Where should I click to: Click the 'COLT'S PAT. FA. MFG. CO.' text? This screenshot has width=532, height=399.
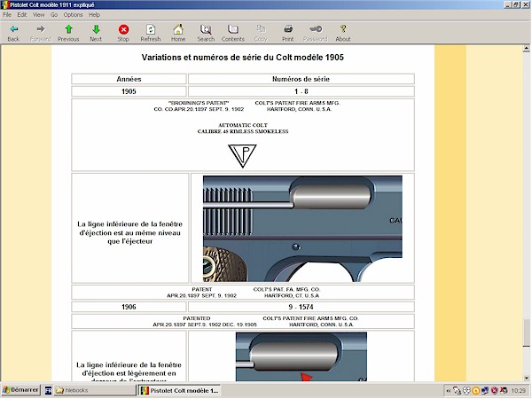[x=286, y=289]
